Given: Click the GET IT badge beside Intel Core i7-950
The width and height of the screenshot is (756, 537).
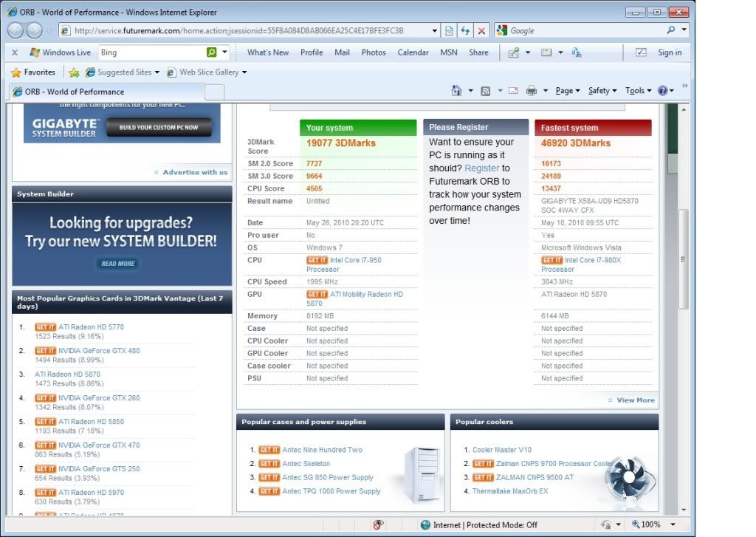Looking at the screenshot, I should tap(317, 260).
